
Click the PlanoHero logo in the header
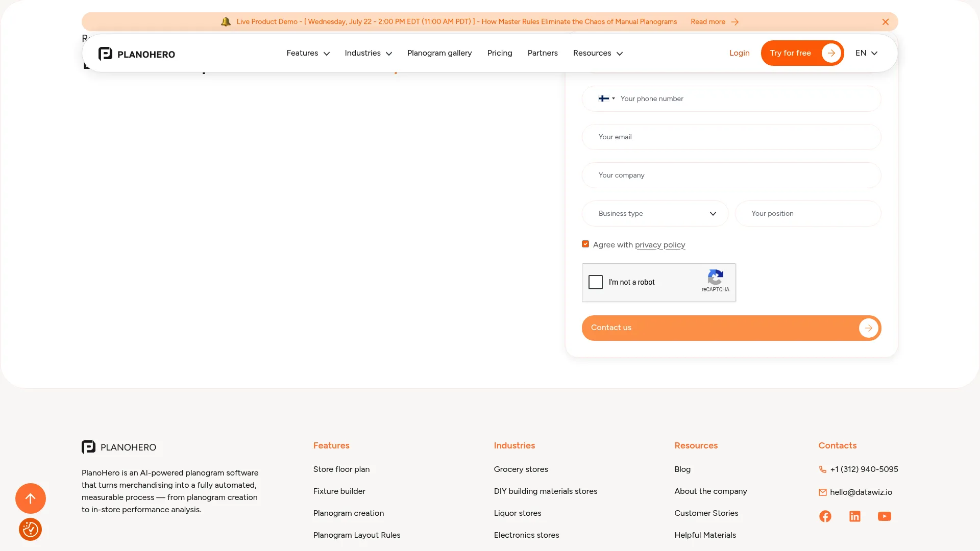(136, 54)
